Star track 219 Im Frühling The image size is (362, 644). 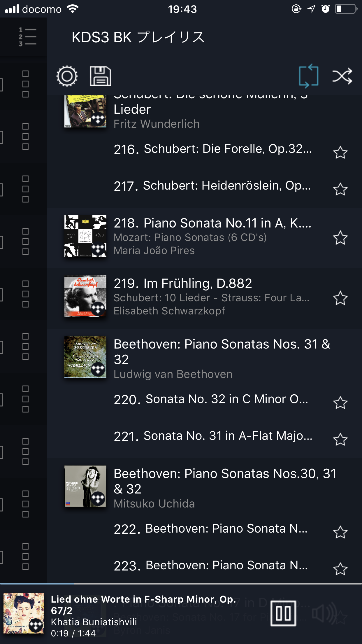point(340,298)
